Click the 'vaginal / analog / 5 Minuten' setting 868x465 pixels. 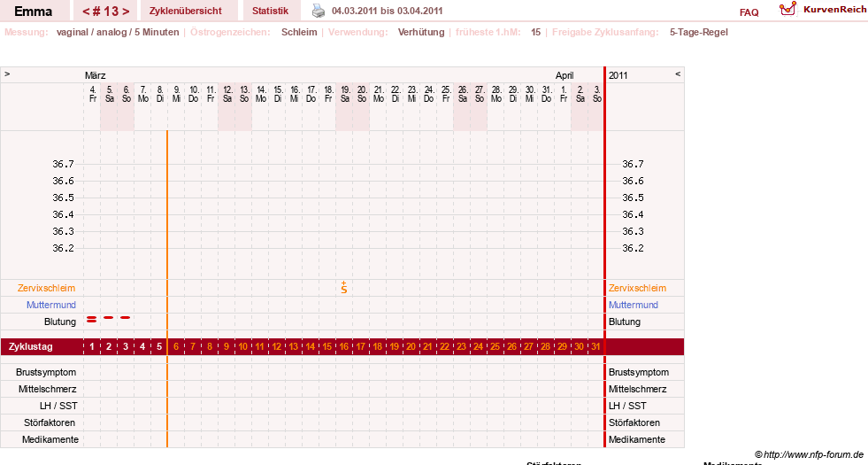coord(118,32)
